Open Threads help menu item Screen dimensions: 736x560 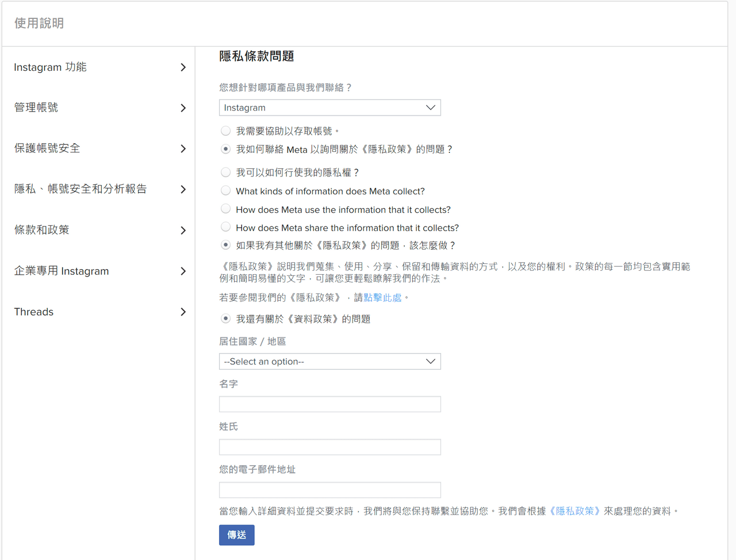[x=34, y=312]
